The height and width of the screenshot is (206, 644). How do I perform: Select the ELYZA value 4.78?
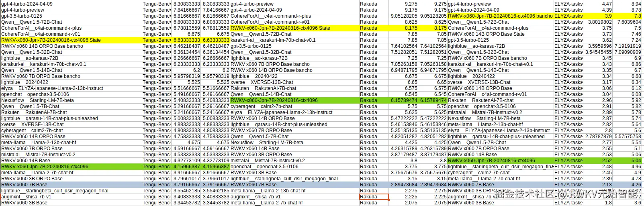(x=627, y=179)
